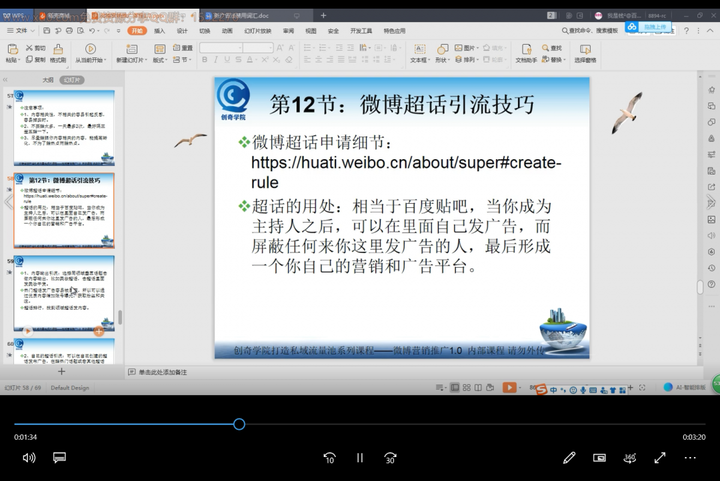Click the 复制 copy button

click(35, 59)
